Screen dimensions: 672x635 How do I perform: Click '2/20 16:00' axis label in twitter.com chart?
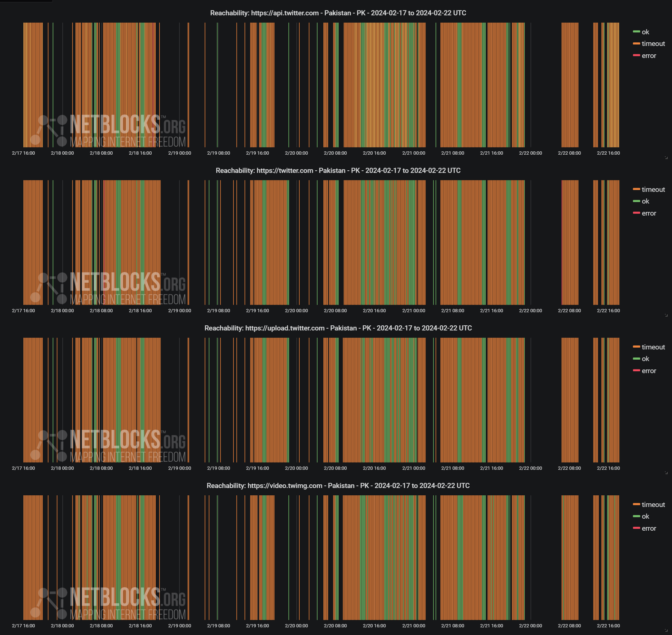(x=374, y=311)
